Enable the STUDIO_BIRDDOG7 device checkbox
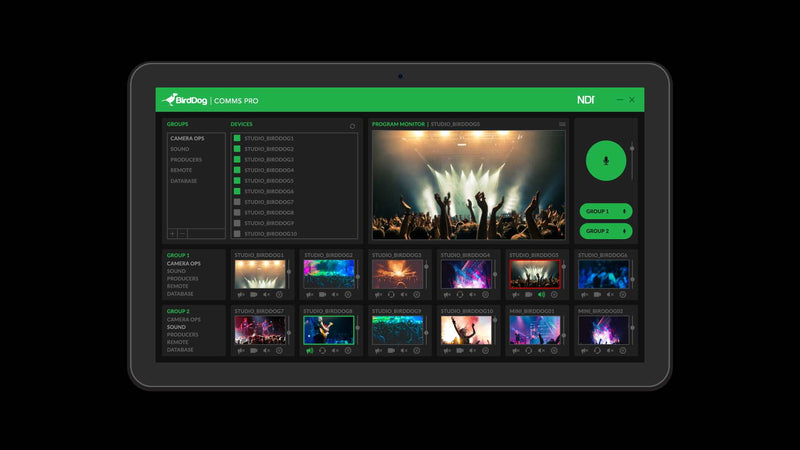 pos(237,202)
